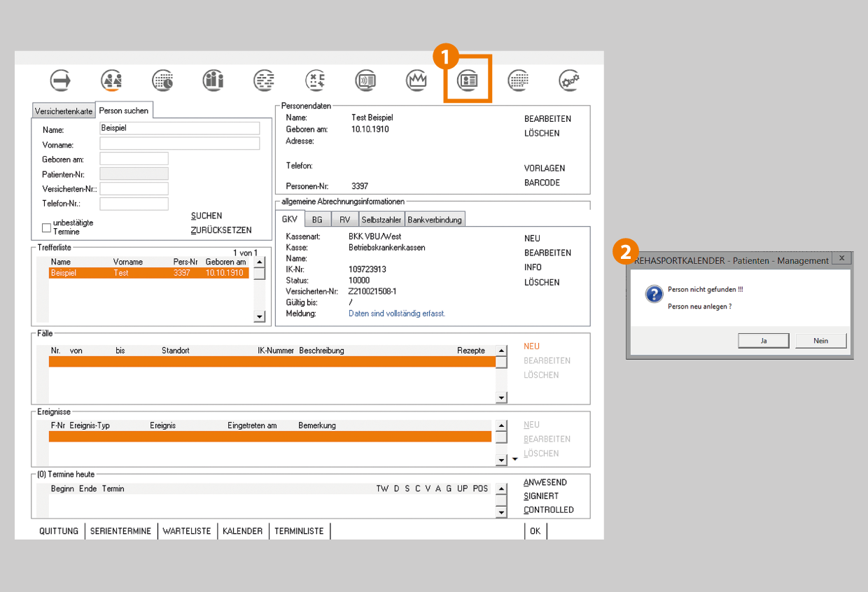Open the persons management toolbar icon
Screen dimensions: 868x592
tap(111, 80)
